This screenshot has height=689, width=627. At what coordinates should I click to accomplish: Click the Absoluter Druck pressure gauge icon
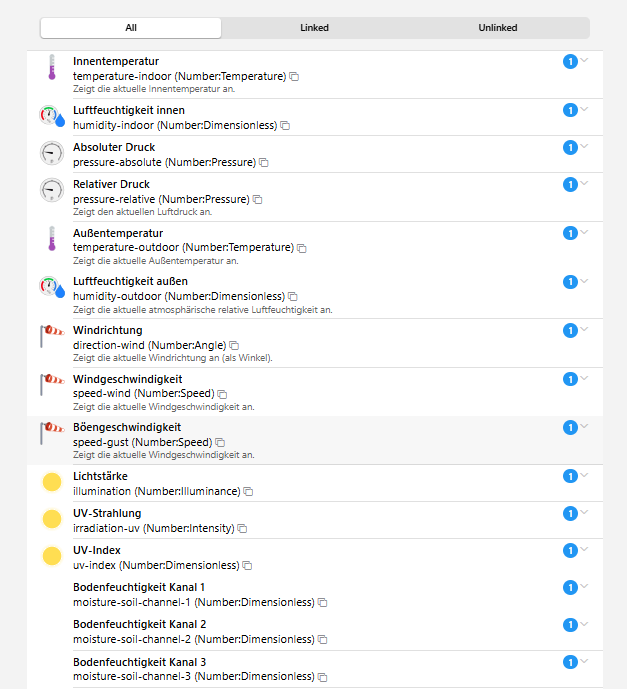coord(51,153)
